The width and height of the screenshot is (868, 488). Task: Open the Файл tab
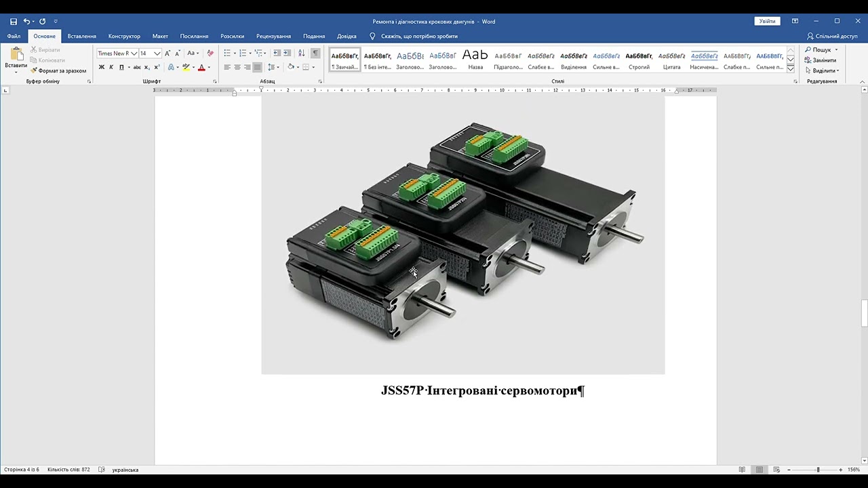14,36
